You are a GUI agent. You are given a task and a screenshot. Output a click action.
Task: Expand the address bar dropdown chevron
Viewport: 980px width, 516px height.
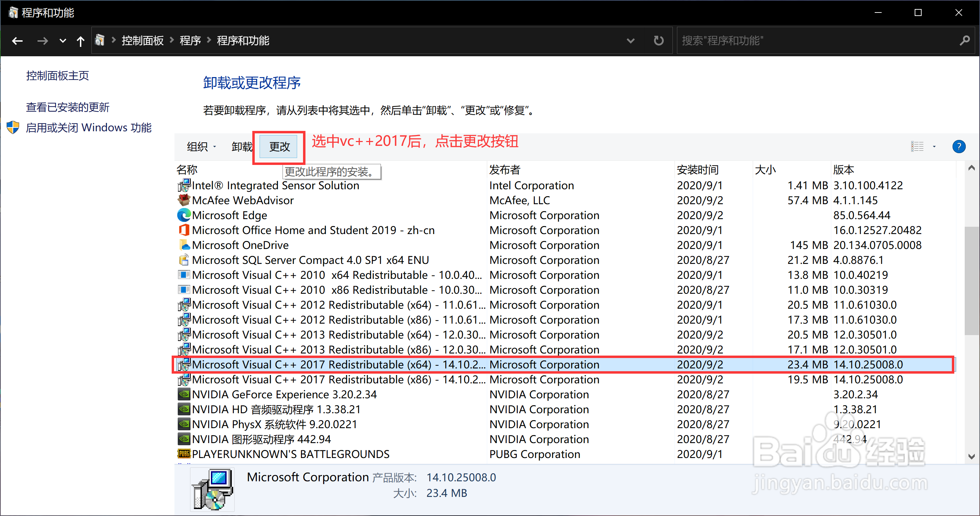[631, 40]
